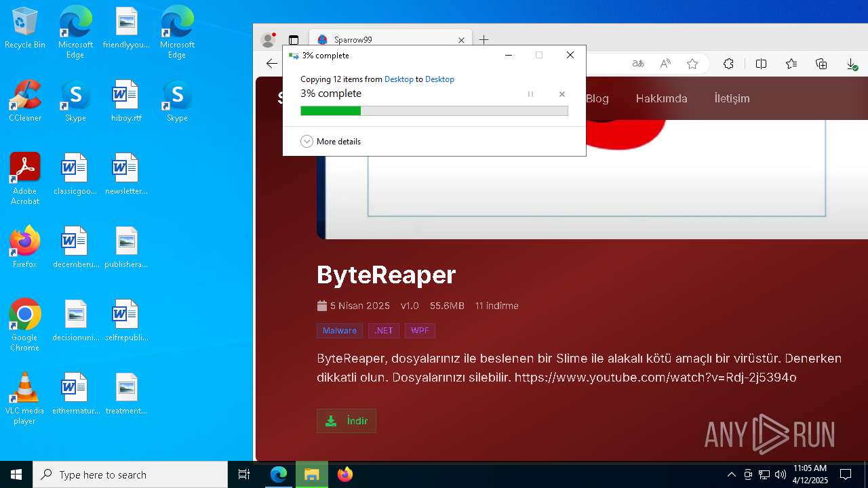Open the CCleaner desktop shortcut
The height and width of the screenshot is (488, 868).
(x=25, y=102)
